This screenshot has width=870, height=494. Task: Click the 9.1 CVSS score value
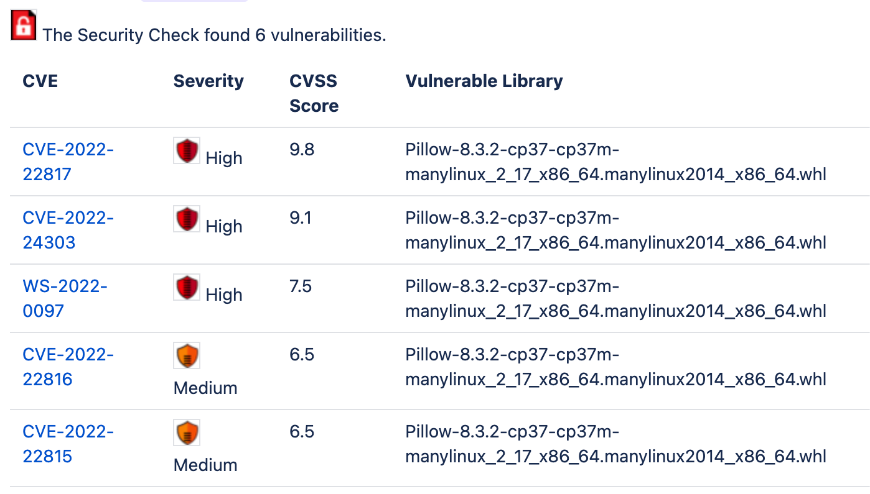301,218
